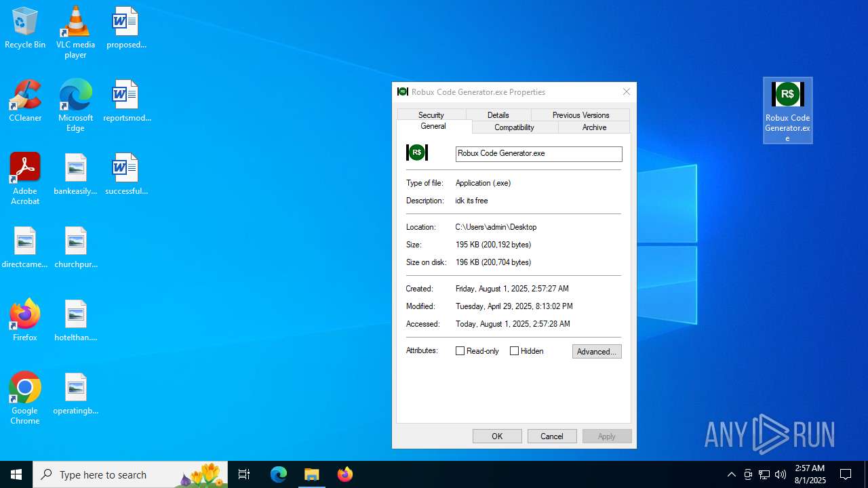Open the volume control tray icon
This screenshot has width=868, height=488.
coord(781,474)
